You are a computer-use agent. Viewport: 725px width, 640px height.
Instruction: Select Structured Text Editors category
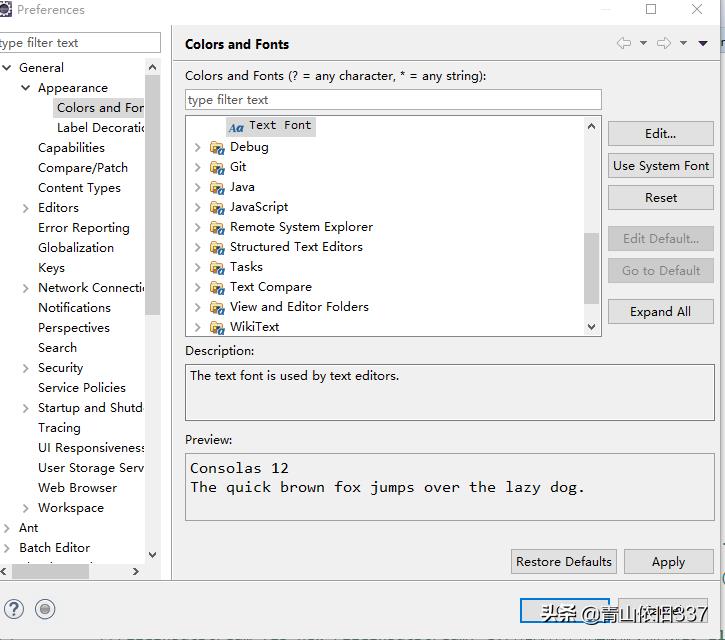[296, 247]
